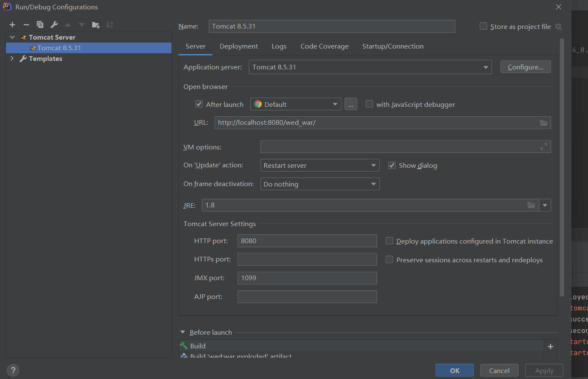Click the Configure... button
The image size is (588, 379).
(x=525, y=67)
